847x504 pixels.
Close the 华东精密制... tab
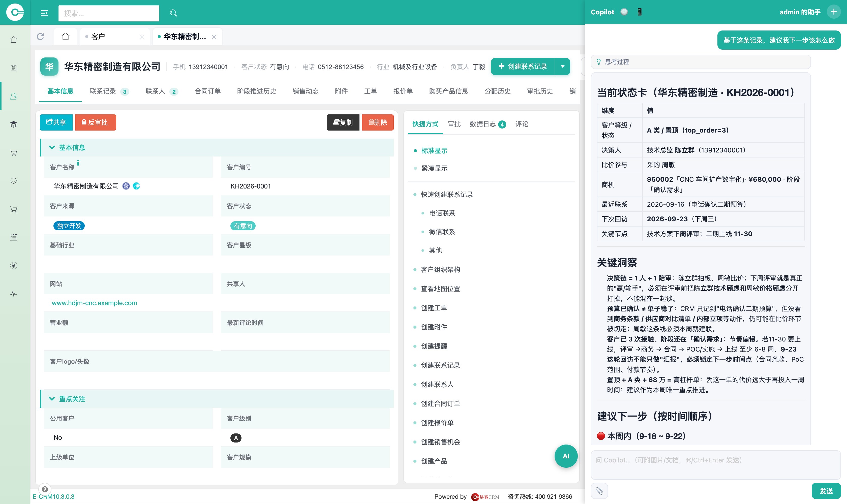[214, 37]
